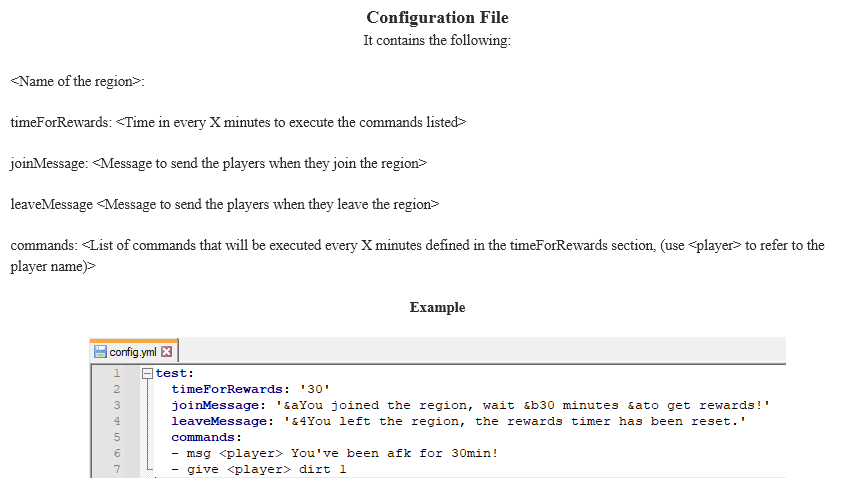Click line number 6 in gutter
This screenshot has height=495, width=861.
[x=116, y=453]
